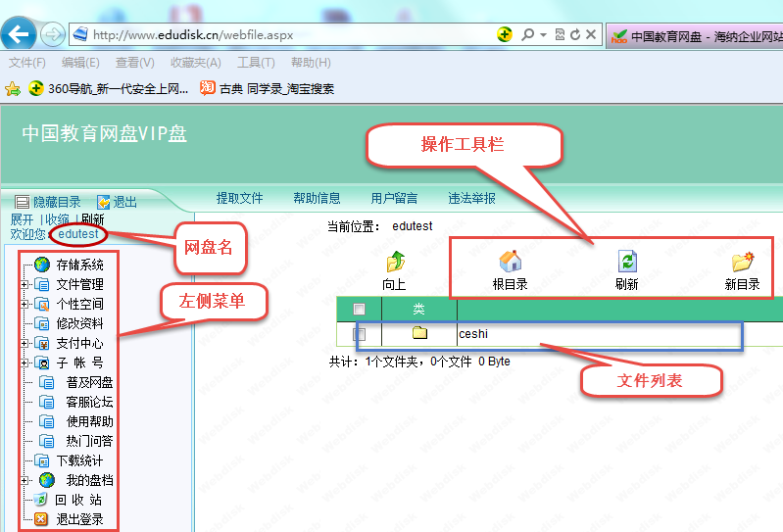Open 回收站 in the left tree
The image size is (783, 532).
point(78,500)
